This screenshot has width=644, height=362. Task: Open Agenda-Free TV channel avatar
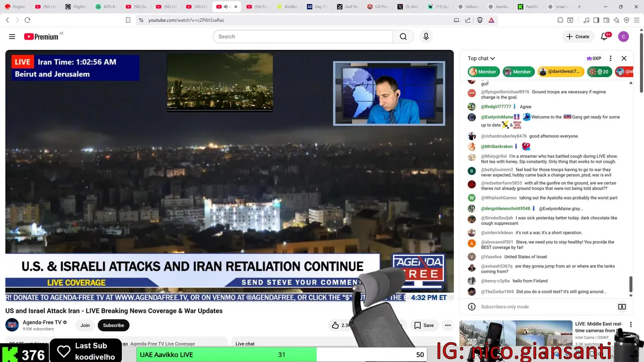click(x=12, y=325)
